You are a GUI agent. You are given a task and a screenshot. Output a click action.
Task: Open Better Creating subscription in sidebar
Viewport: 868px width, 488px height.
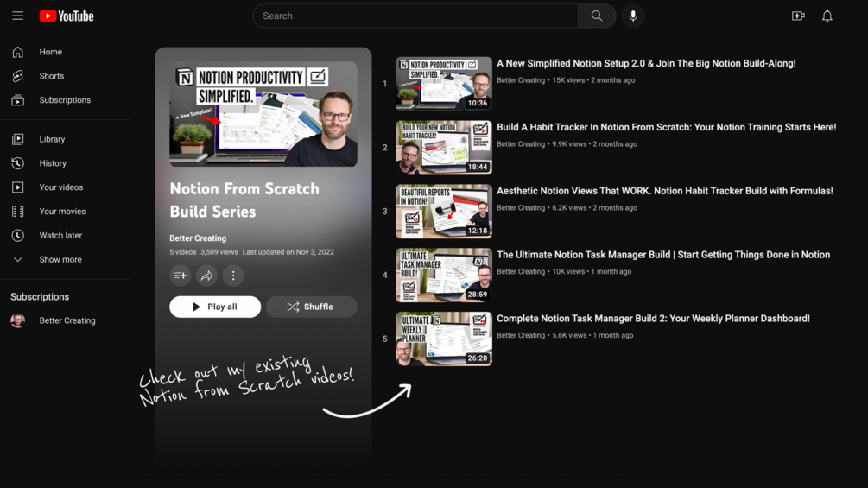tap(67, 320)
